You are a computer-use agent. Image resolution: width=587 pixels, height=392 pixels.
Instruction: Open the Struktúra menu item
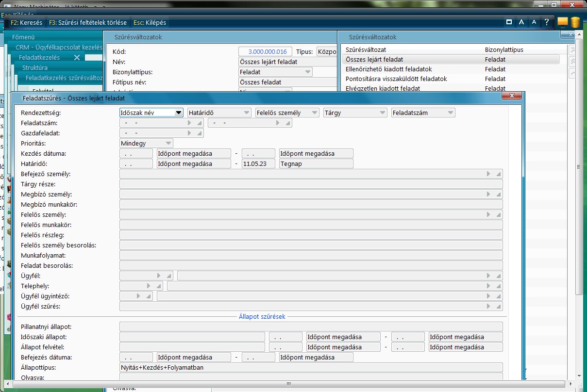(35, 67)
